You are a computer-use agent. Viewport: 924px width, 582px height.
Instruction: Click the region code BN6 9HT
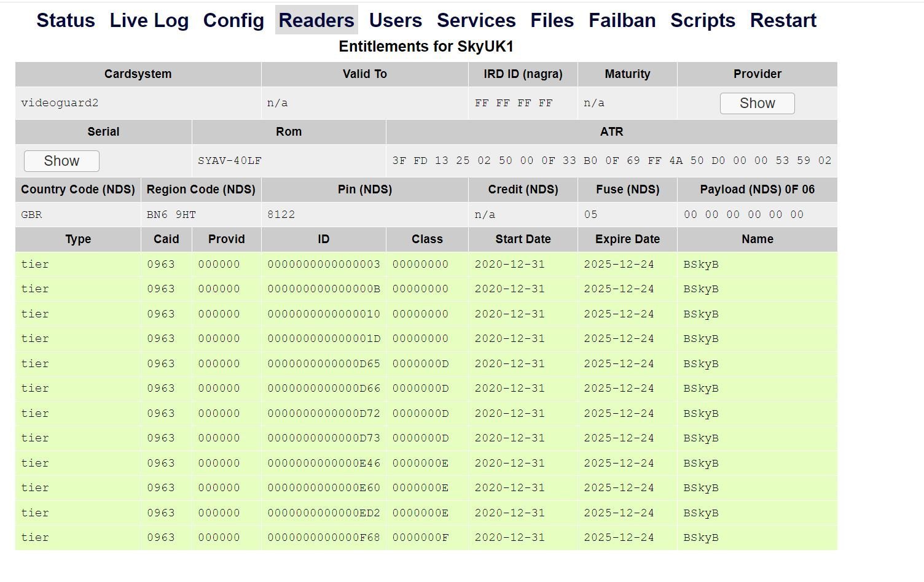171,215
